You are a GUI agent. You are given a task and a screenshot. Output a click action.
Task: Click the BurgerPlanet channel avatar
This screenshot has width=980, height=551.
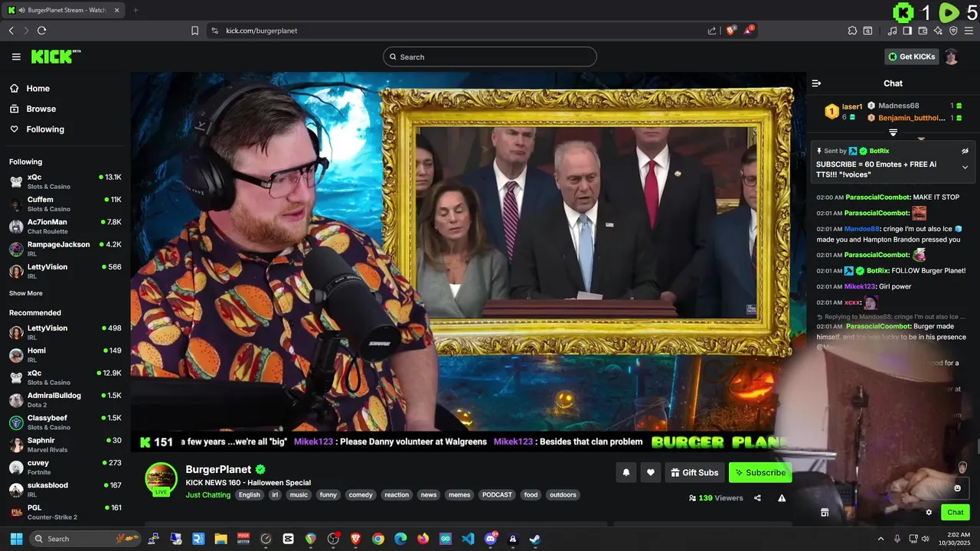[x=162, y=479]
